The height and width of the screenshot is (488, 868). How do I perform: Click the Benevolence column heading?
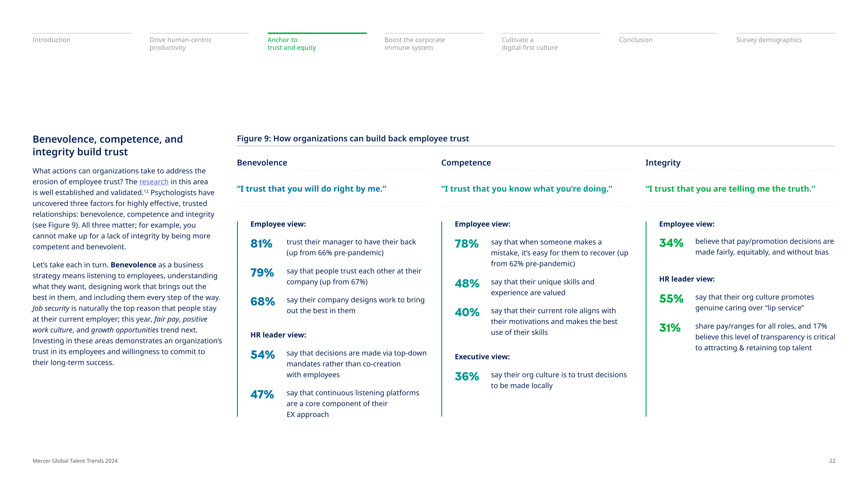click(x=262, y=163)
